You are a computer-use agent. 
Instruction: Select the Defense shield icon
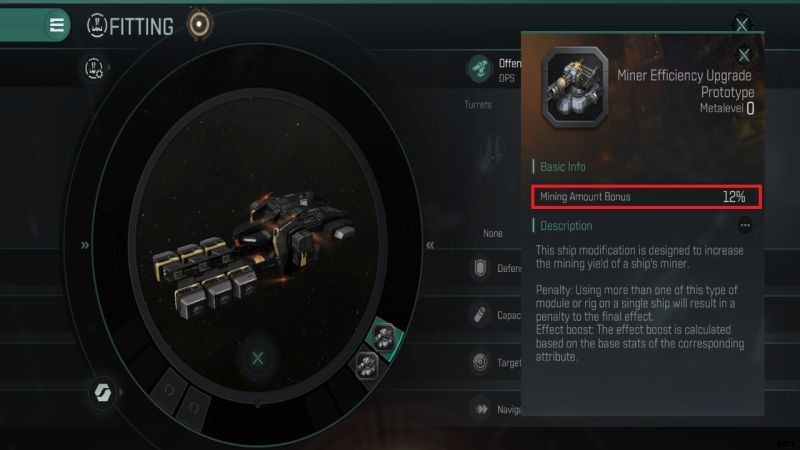tap(480, 268)
